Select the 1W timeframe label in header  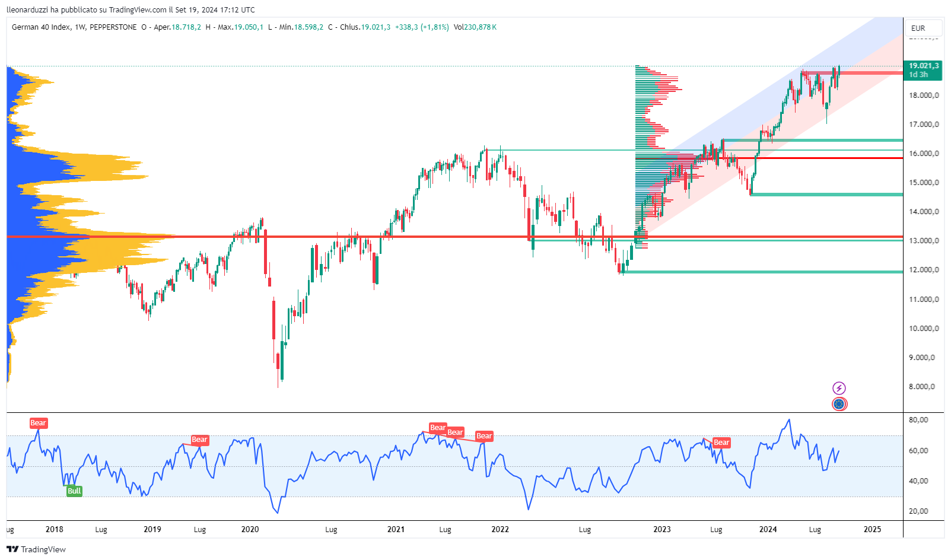(x=80, y=27)
